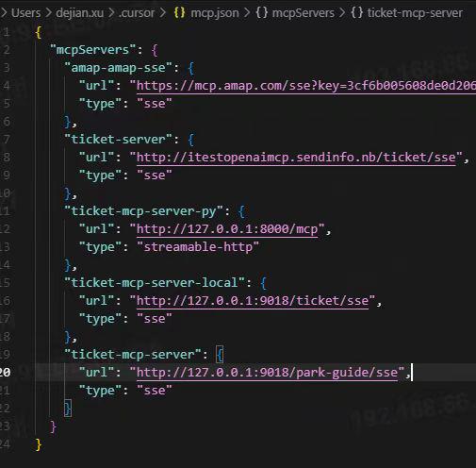Click the highlighted opening brace on line 19
476x468 pixels.
click(x=220, y=355)
